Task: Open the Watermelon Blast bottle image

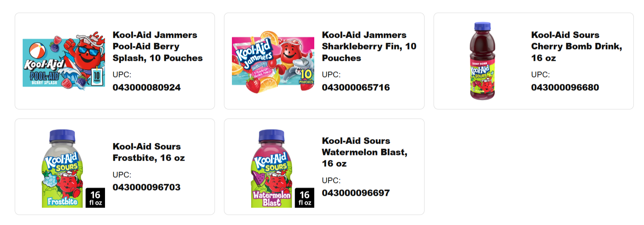Action: (x=272, y=169)
